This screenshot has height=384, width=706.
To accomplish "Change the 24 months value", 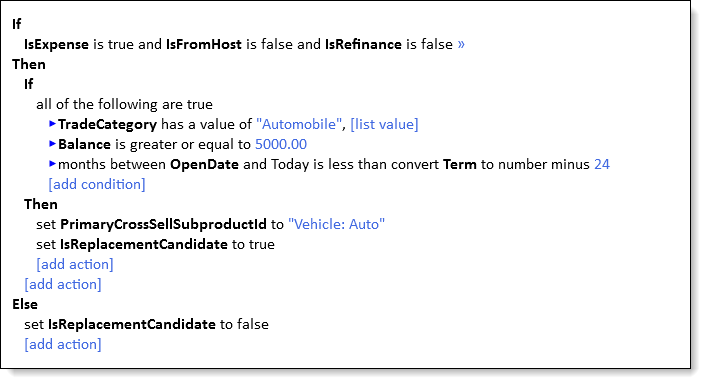I will pyautogui.click(x=602, y=164).
